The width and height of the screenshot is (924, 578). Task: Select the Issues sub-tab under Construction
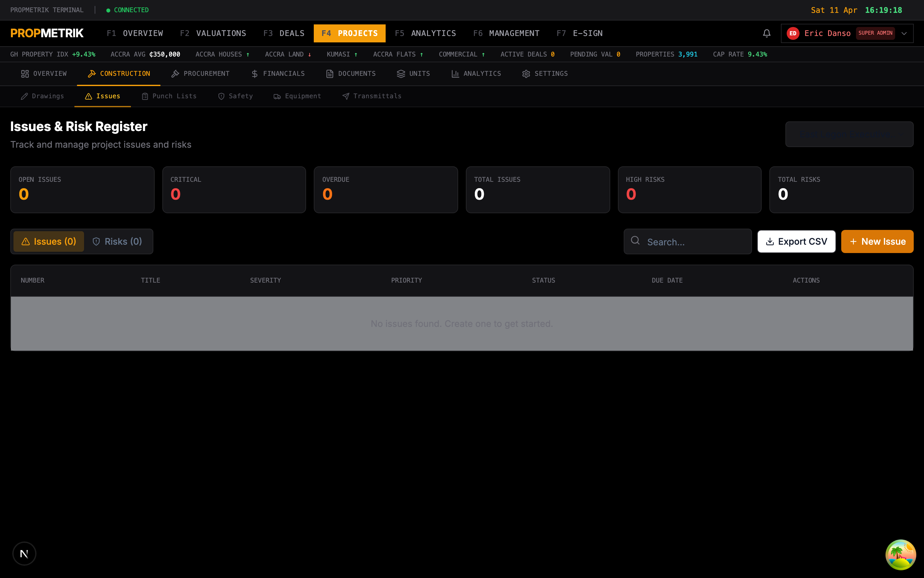[x=103, y=96]
